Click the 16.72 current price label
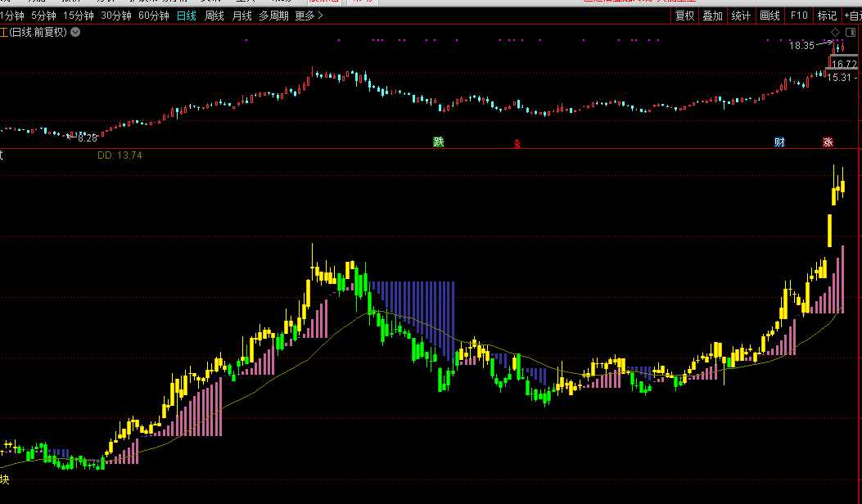Image resolution: width=862 pixels, height=504 pixels. [x=845, y=64]
